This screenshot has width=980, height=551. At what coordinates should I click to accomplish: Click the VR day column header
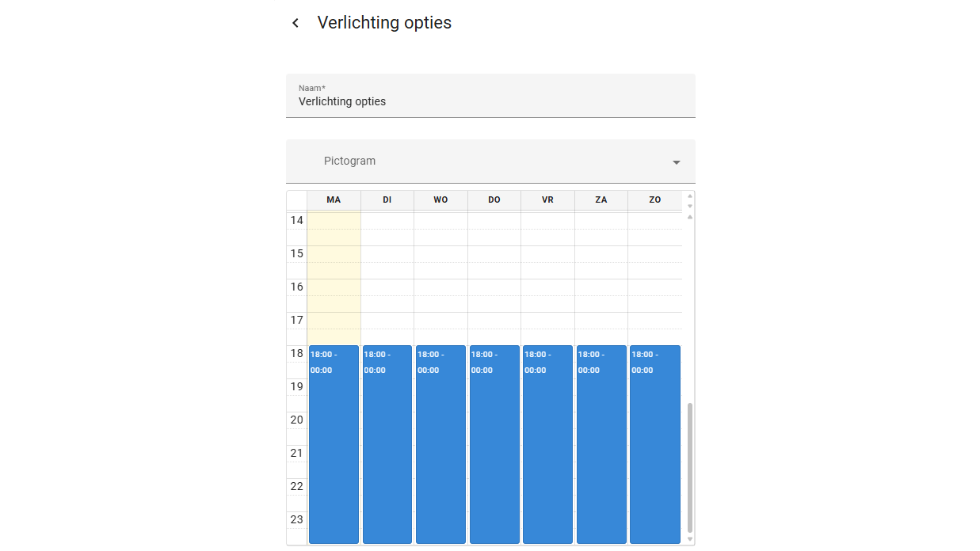(x=547, y=200)
